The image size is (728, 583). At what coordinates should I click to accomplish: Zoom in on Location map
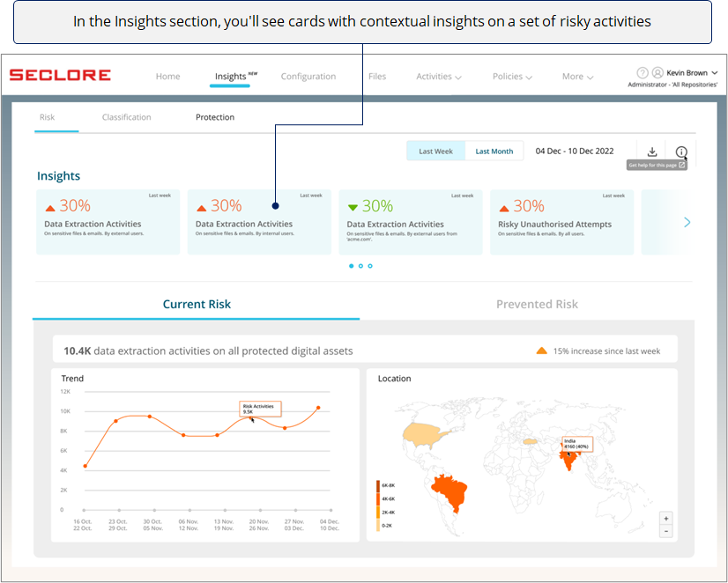(x=665, y=519)
